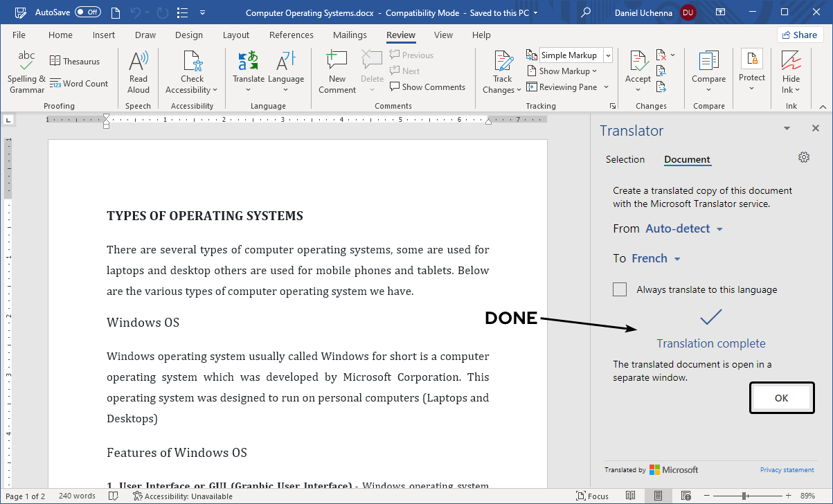Open the Simple Markup dropdown
The height and width of the screenshot is (504, 833).
click(x=607, y=55)
